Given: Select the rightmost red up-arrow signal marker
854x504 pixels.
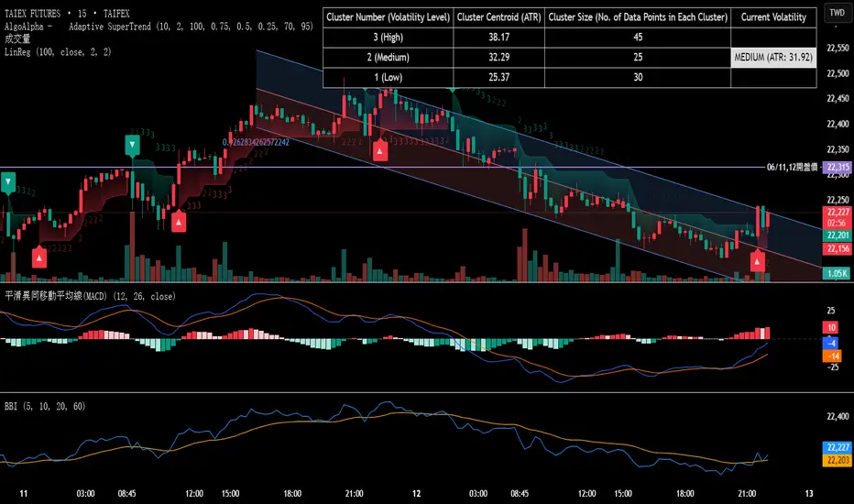Looking at the screenshot, I should click(x=758, y=261).
